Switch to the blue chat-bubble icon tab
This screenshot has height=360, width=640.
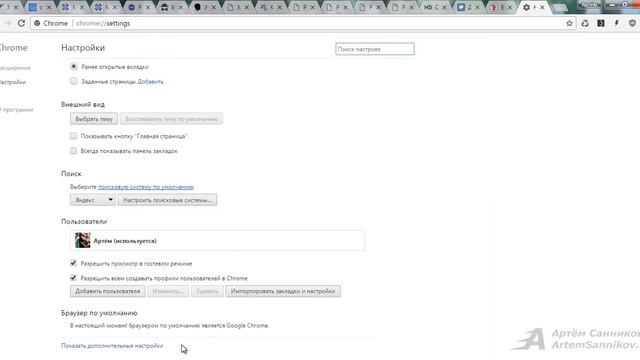pos(468,7)
